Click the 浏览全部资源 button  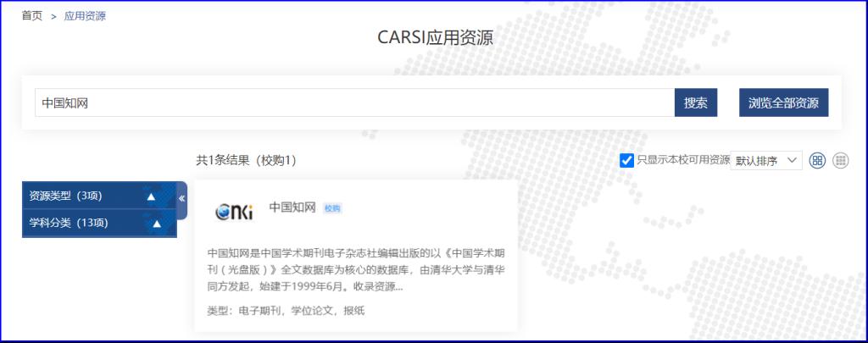(783, 102)
